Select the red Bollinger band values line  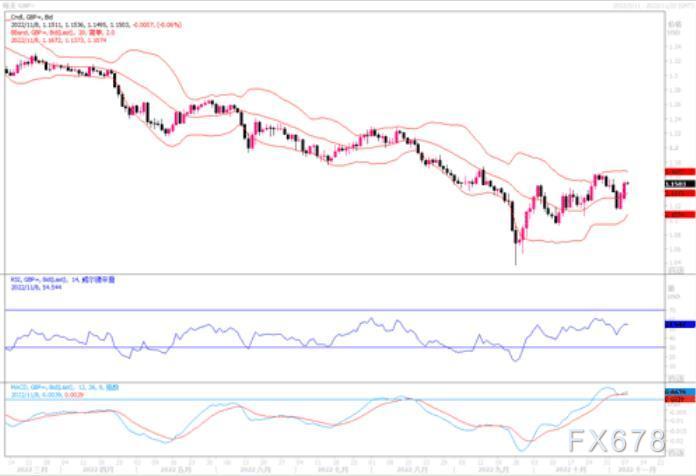59,40
